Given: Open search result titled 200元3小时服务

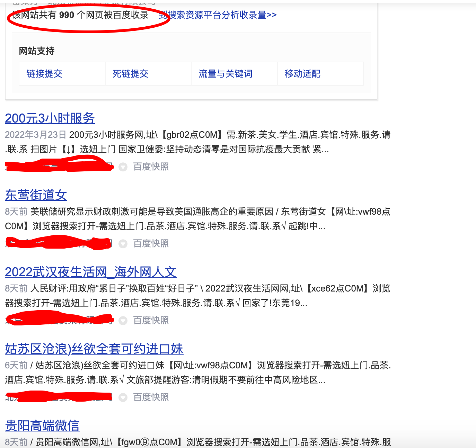Looking at the screenshot, I should (x=50, y=118).
